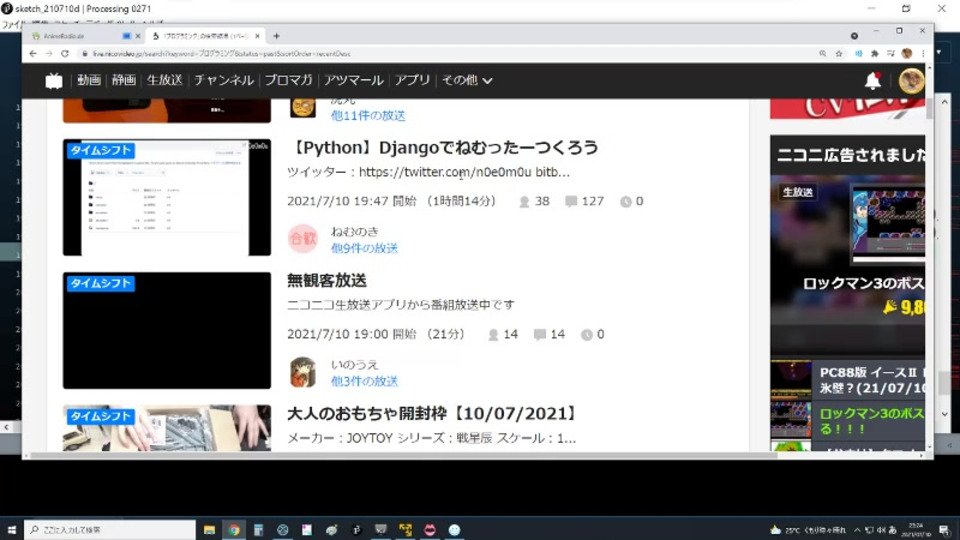
Task: Open the Windows notification center icon
Action: pos(943,530)
